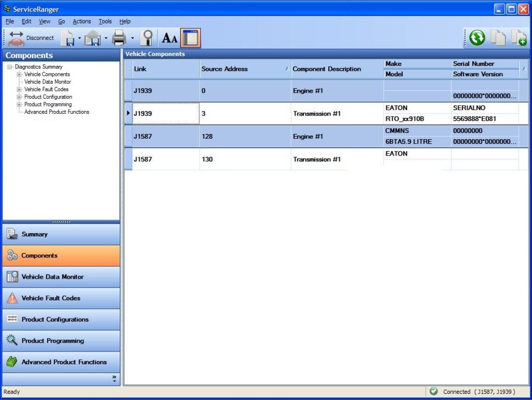This screenshot has width=532, height=400.
Task: Select the Components navigation button
Action: [61, 255]
